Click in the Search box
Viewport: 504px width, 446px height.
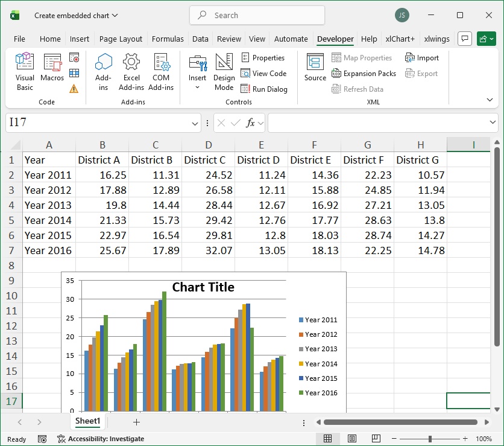[x=257, y=15]
